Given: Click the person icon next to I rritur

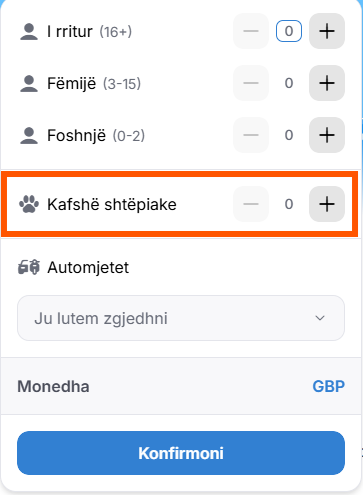Looking at the screenshot, I should tap(29, 32).
